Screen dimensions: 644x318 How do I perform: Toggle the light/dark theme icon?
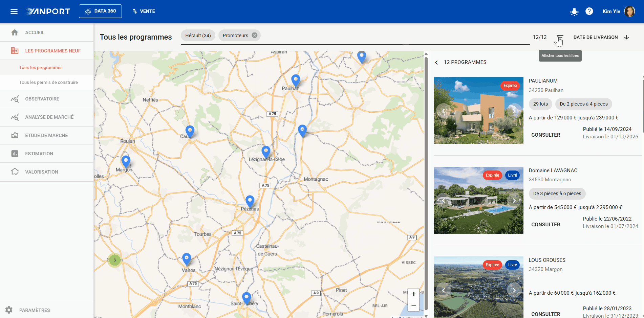574,12
